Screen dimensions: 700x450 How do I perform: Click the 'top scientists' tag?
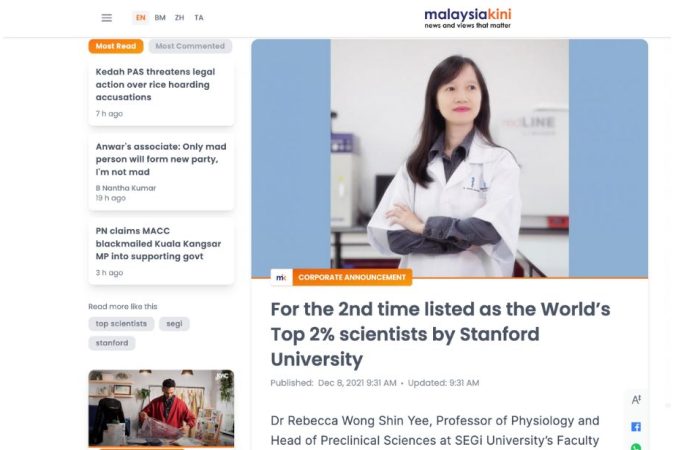point(121,324)
